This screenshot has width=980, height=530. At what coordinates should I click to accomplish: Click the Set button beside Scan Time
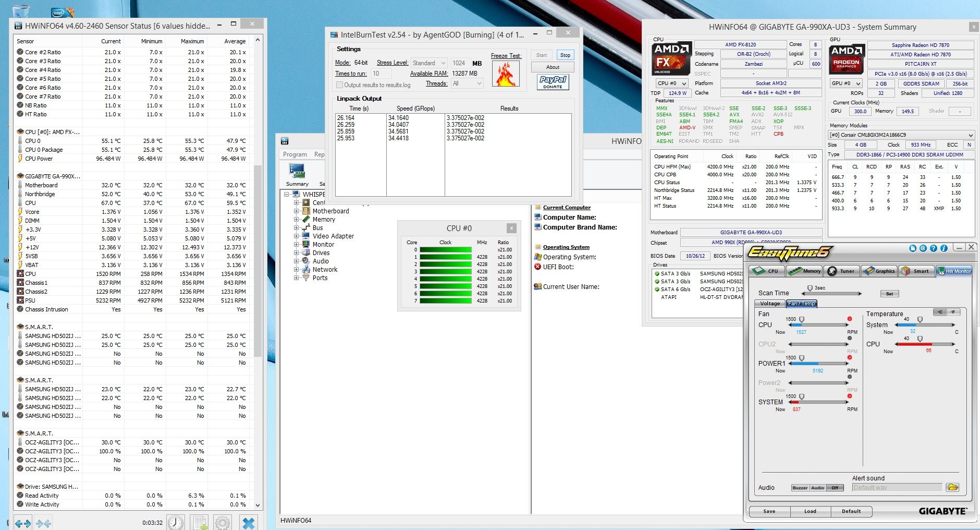[x=889, y=294]
